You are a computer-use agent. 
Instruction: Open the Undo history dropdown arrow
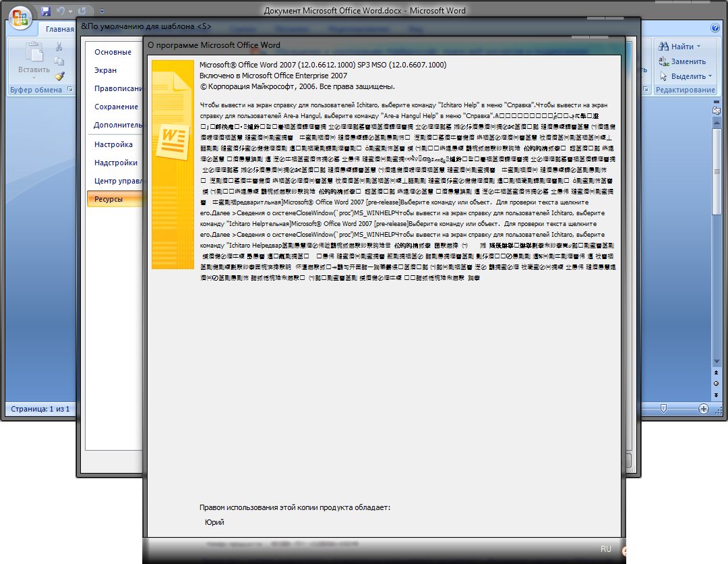(70, 11)
